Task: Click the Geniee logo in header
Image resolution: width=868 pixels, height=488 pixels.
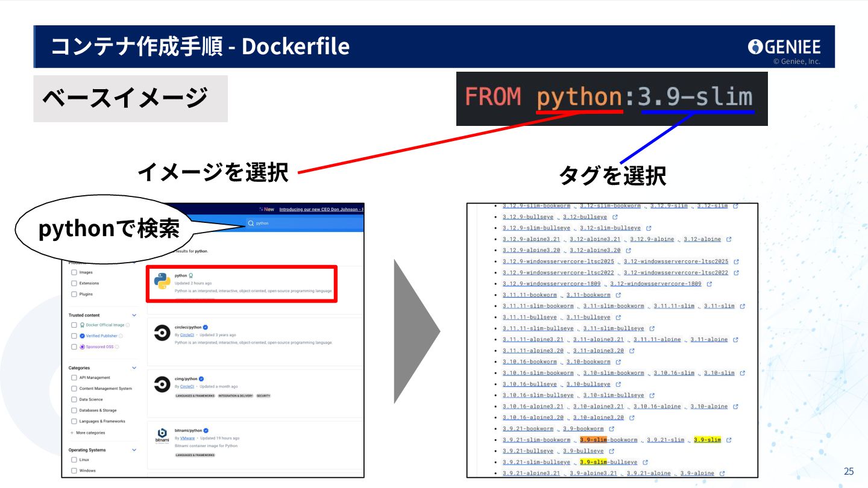Action: click(784, 47)
